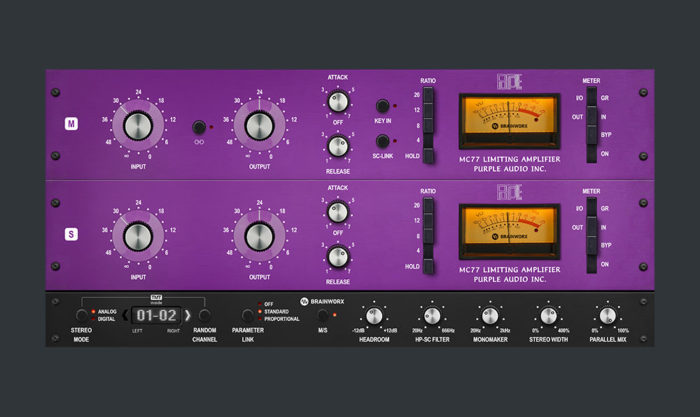Image resolution: width=700 pixels, height=417 pixels.
Task: Set M channel meter to I/O GR
Action: [x=592, y=97]
